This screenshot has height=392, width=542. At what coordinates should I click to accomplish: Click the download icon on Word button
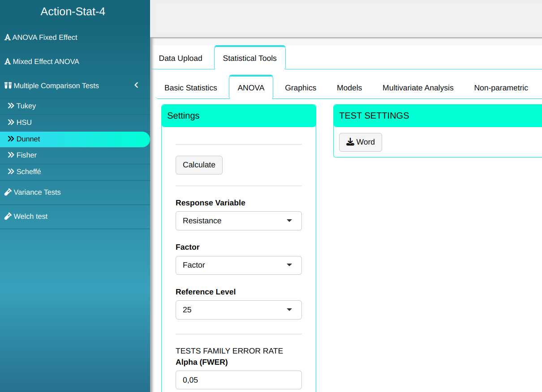click(350, 142)
